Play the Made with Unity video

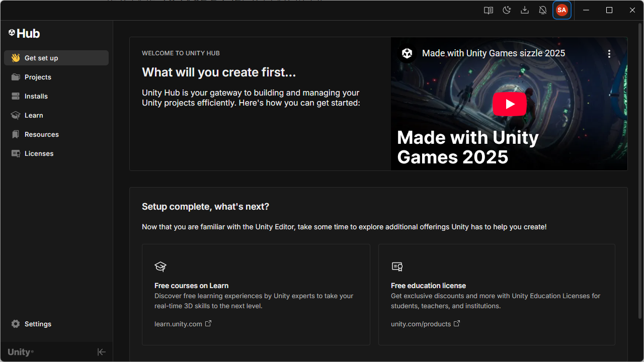(x=509, y=104)
